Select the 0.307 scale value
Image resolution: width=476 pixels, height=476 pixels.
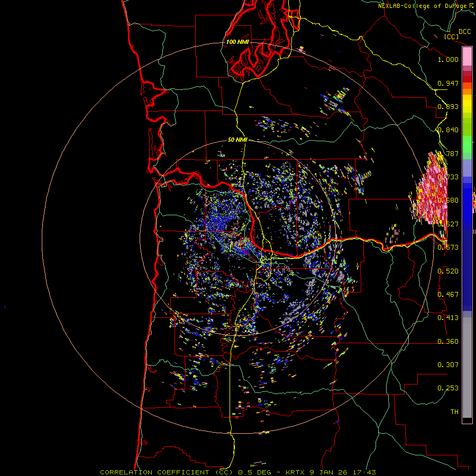(x=448, y=364)
